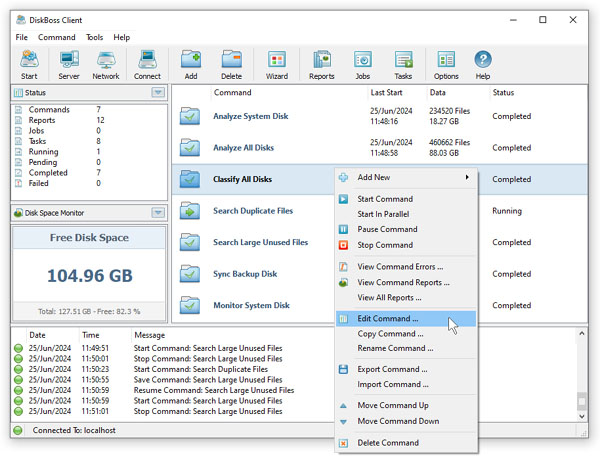This screenshot has height=458, width=600.
Task: Select Rename Command menu entry
Action: point(406,349)
